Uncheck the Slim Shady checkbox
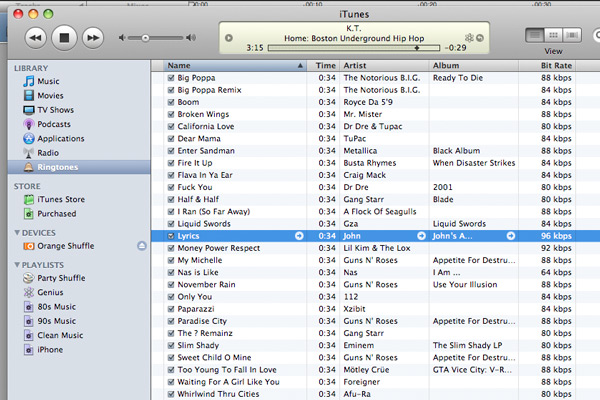This screenshot has height=400, width=600. pos(171,345)
